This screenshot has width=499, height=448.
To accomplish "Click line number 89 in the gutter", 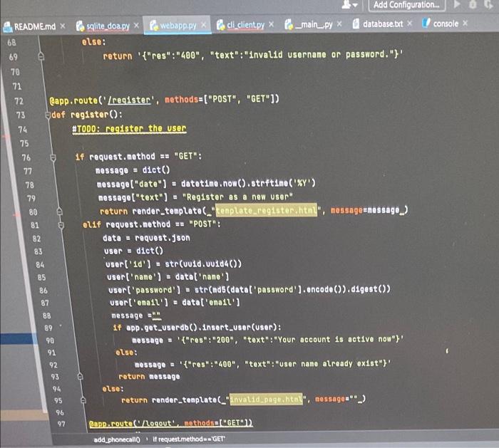I will click(48, 328).
